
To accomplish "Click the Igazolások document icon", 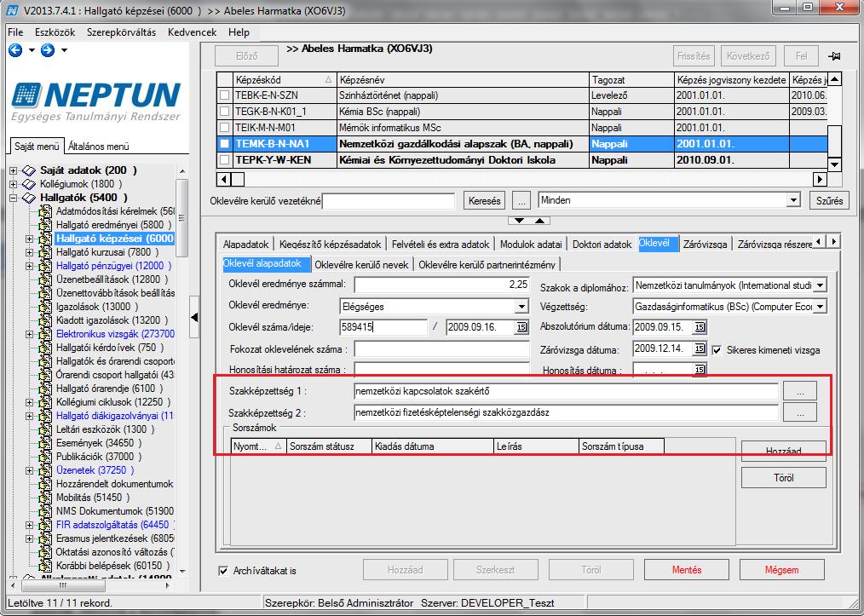I will (45, 307).
